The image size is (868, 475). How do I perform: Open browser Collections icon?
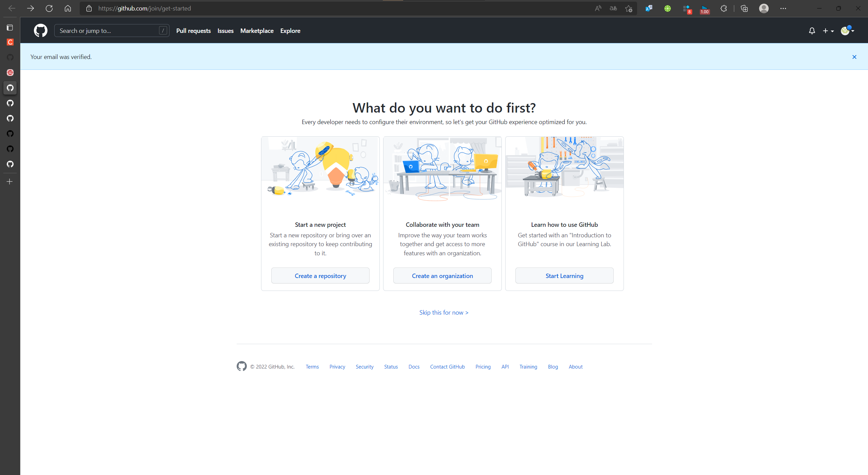(744, 8)
